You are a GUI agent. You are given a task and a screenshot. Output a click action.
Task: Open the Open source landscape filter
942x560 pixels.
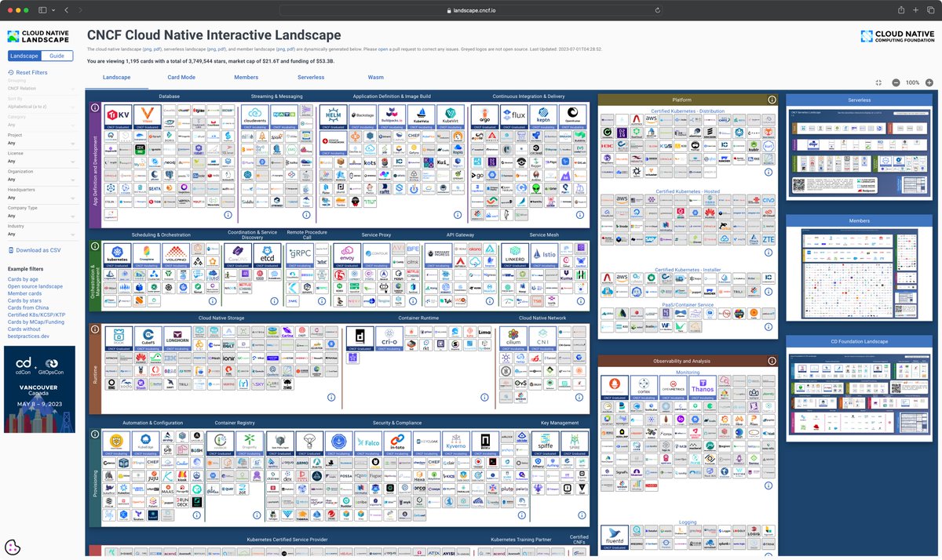click(x=35, y=286)
